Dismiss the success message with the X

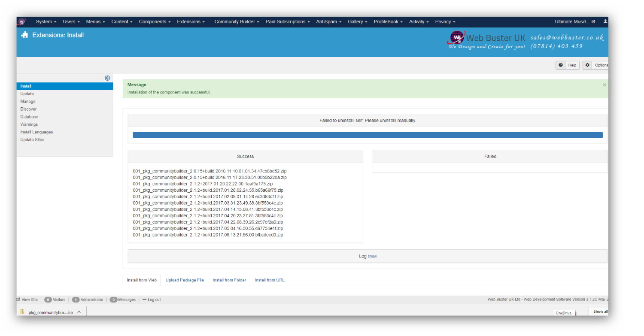tap(605, 85)
